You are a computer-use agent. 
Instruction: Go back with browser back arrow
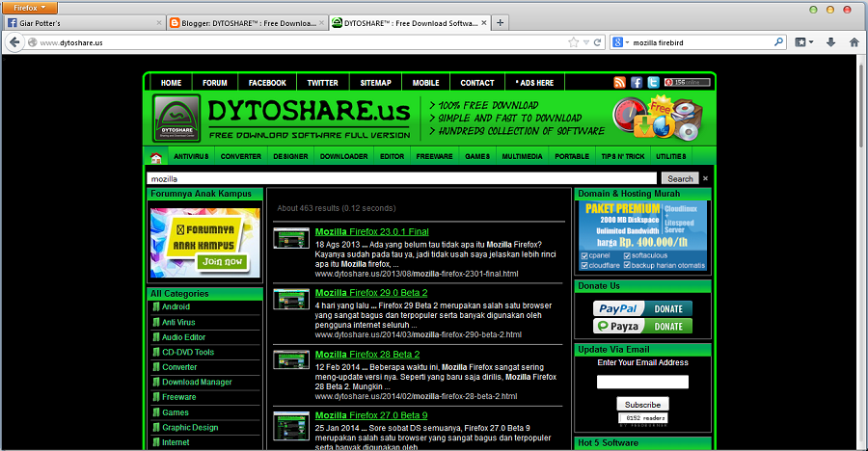pyautogui.click(x=14, y=42)
